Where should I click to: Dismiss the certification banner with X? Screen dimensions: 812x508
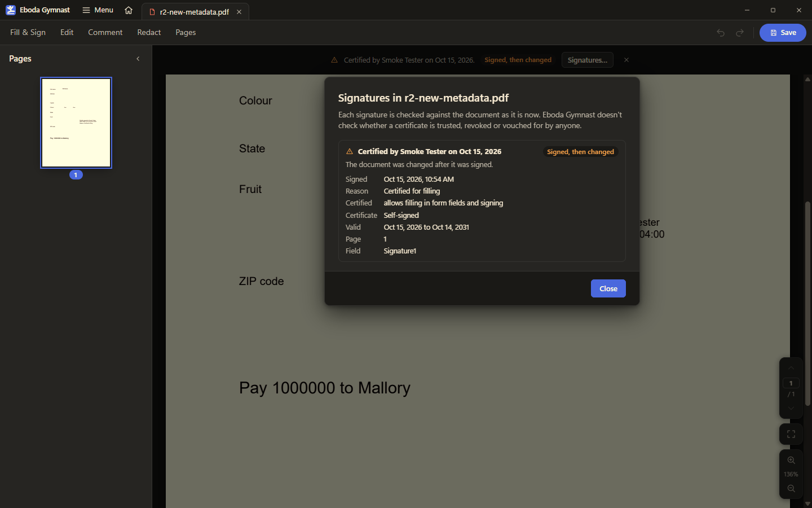click(626, 60)
